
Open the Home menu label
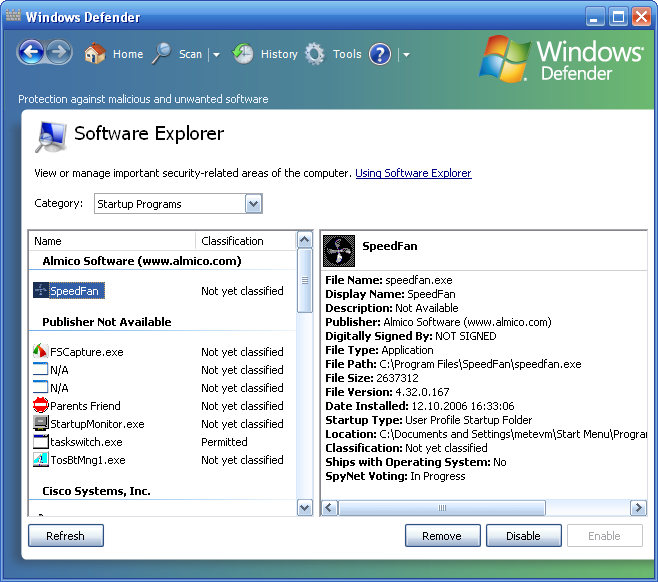point(128,54)
